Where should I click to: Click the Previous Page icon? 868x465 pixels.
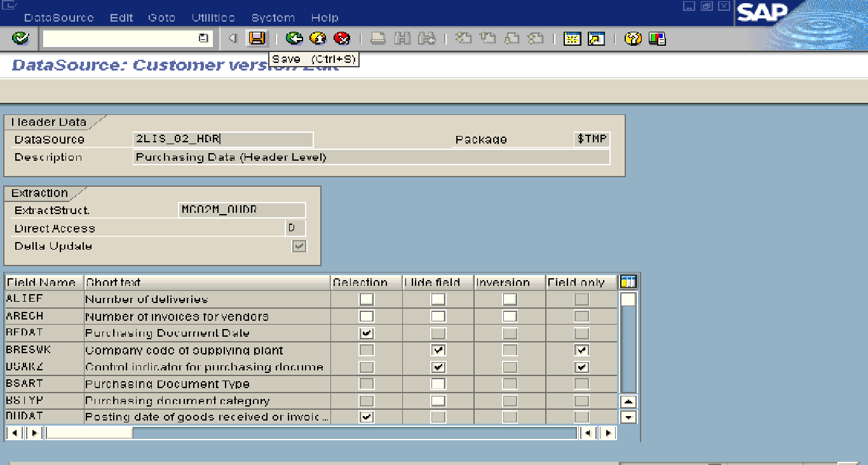pyautogui.click(x=487, y=39)
